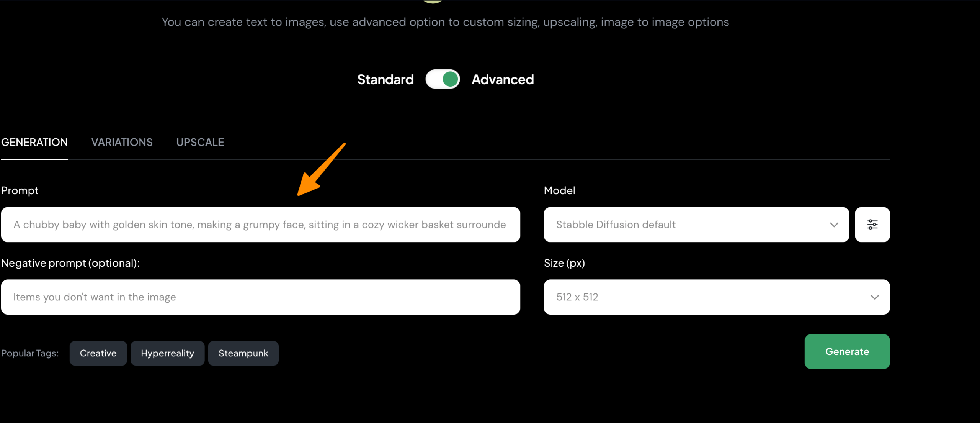
Task: Click the Size dropdown chevron arrow
Action: 874,297
